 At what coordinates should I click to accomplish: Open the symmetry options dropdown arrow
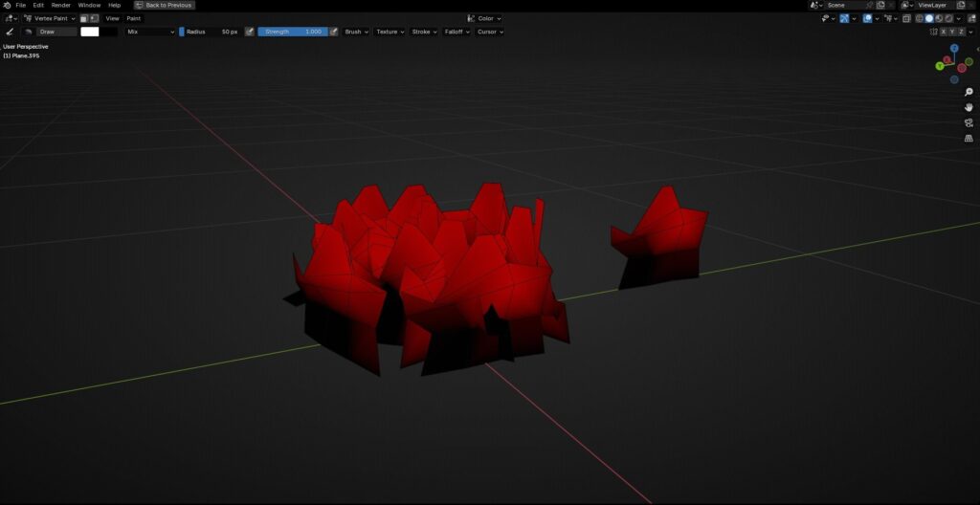coord(970,32)
